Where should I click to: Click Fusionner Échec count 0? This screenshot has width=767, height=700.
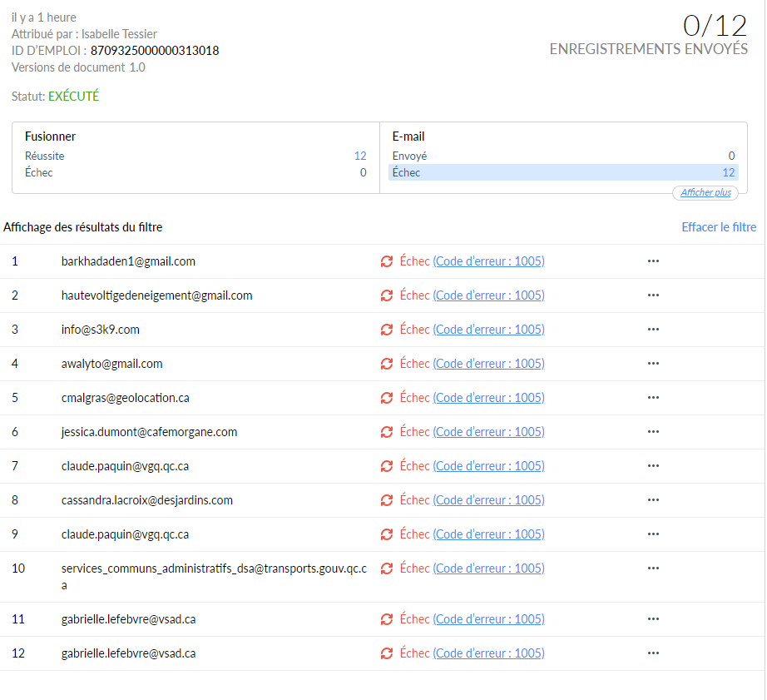(x=363, y=172)
